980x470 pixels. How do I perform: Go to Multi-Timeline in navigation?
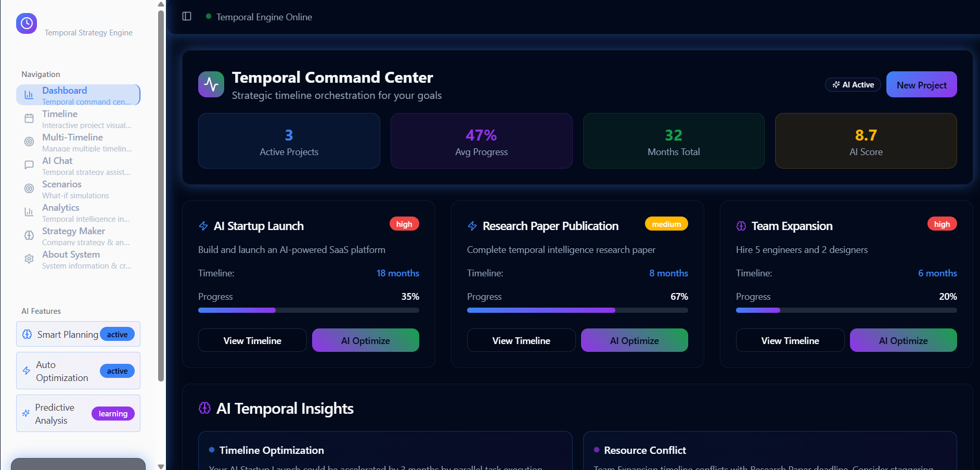78,142
